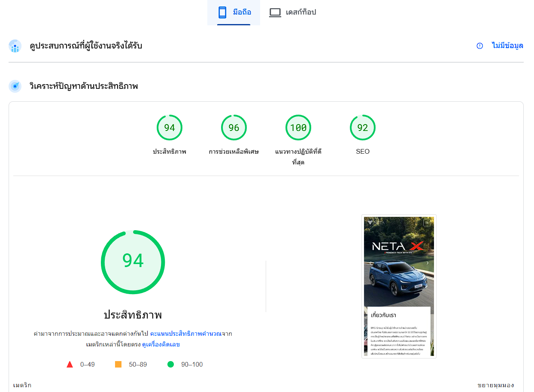Click the mobile phone icon

click(x=222, y=12)
